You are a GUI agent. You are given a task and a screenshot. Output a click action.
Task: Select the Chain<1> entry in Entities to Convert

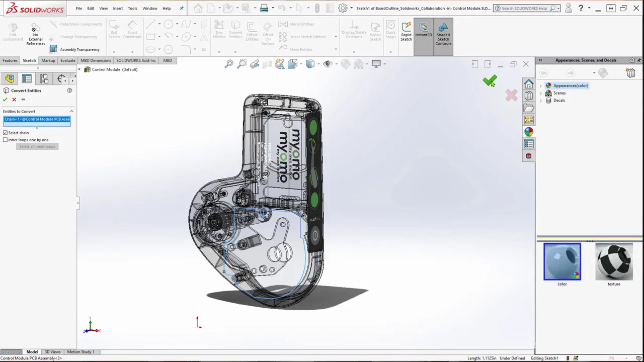(37, 119)
